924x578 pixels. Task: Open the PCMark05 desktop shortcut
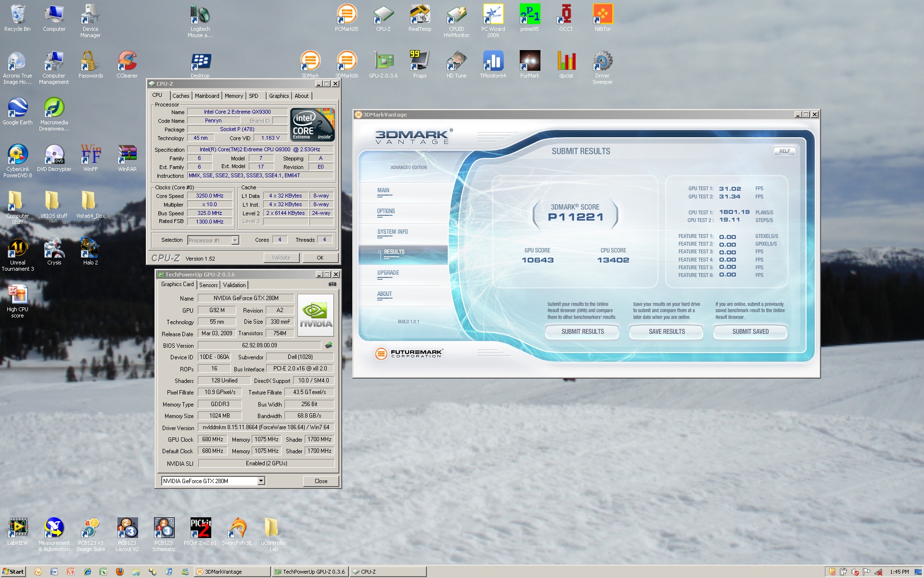346,18
